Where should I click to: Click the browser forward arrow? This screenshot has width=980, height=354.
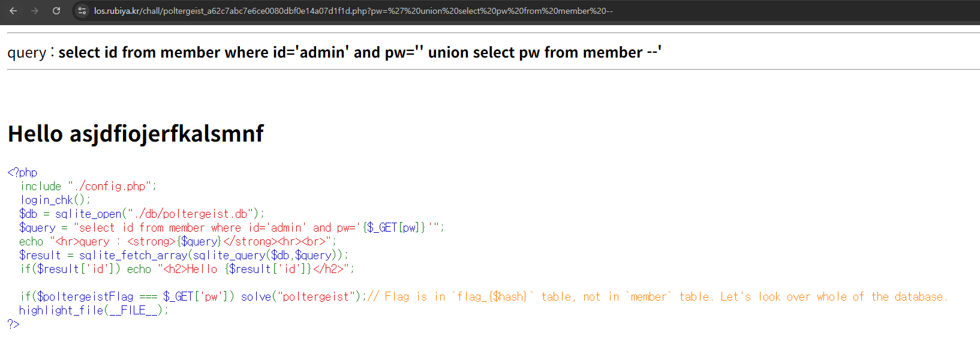[35, 11]
